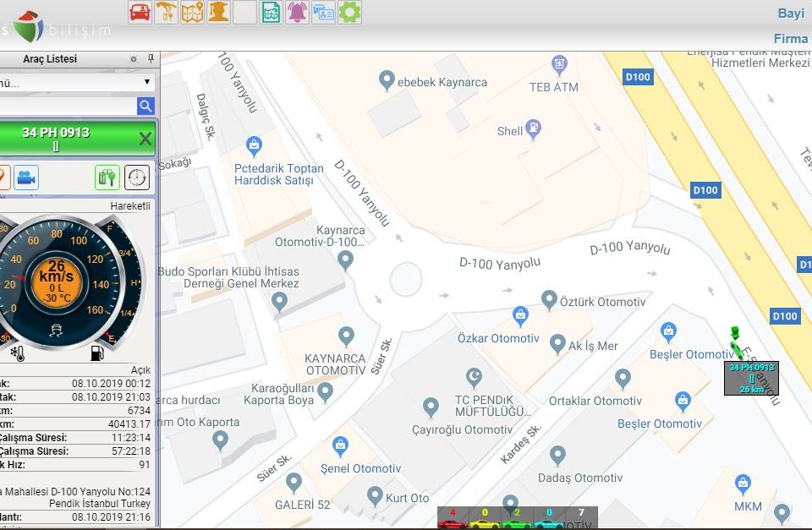Click the date value 08.10.2019 00:12
This screenshot has width=812, height=530.
[111, 384]
